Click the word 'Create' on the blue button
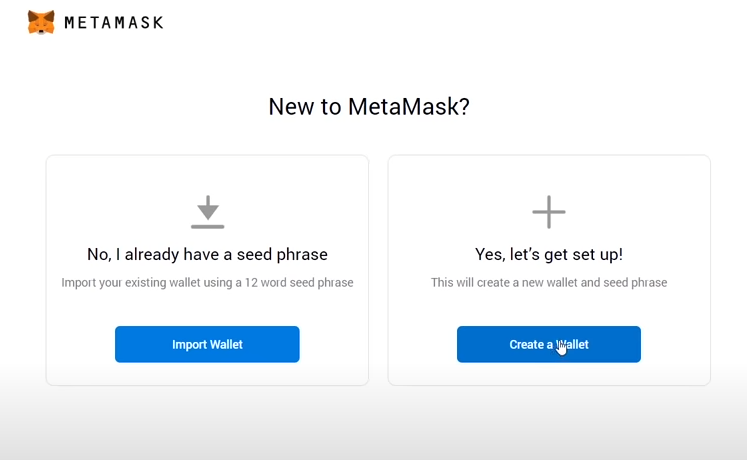The width and height of the screenshot is (747, 460). pyautogui.click(x=526, y=344)
